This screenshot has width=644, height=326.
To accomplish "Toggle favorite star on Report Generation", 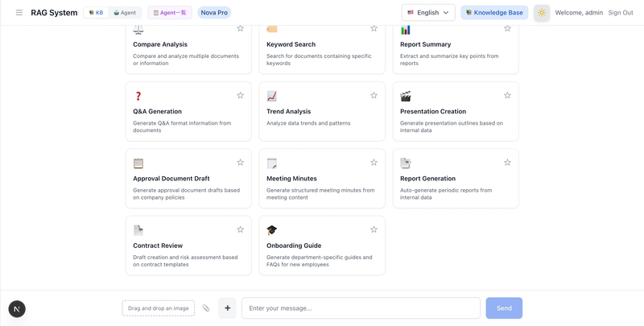I will tap(507, 163).
